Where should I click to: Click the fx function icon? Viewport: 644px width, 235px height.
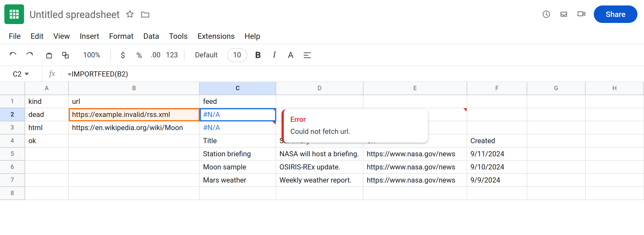(52, 74)
